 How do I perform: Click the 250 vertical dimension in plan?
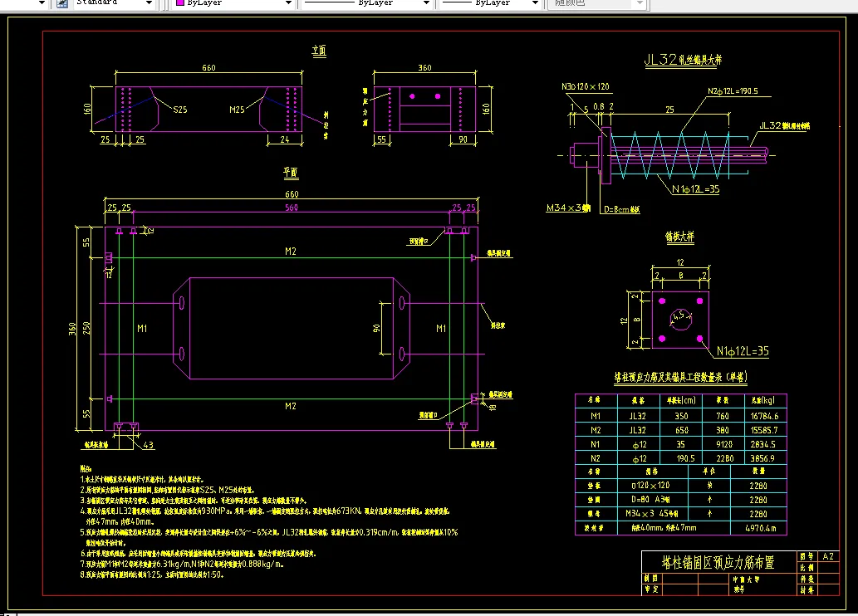click(86, 328)
